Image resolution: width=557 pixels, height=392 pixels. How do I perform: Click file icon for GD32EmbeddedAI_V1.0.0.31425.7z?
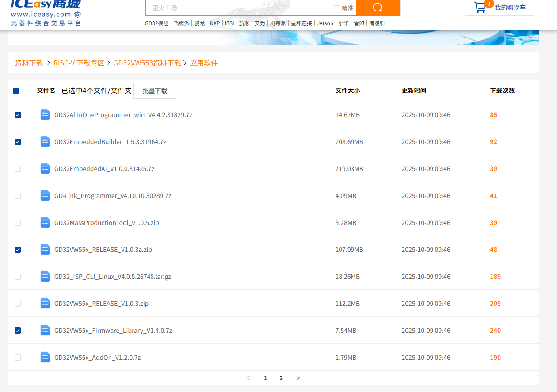(x=45, y=168)
